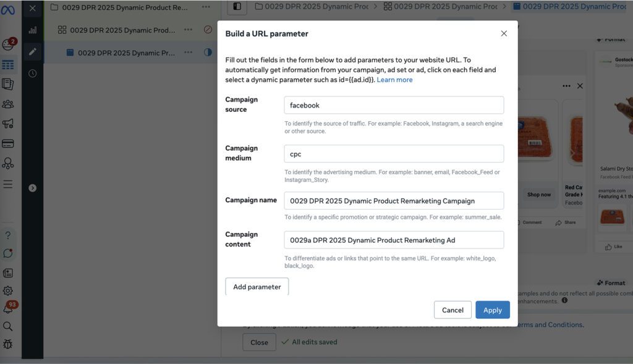Screen dimensions: 633x364
Task: Open the pencil Edit panel icon
Action: (32, 51)
